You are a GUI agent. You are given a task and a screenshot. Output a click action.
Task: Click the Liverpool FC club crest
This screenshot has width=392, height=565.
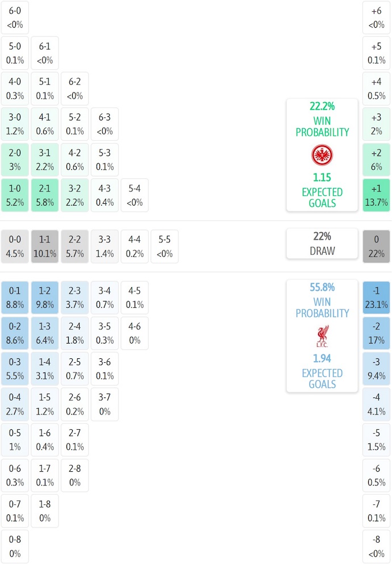coord(322,336)
